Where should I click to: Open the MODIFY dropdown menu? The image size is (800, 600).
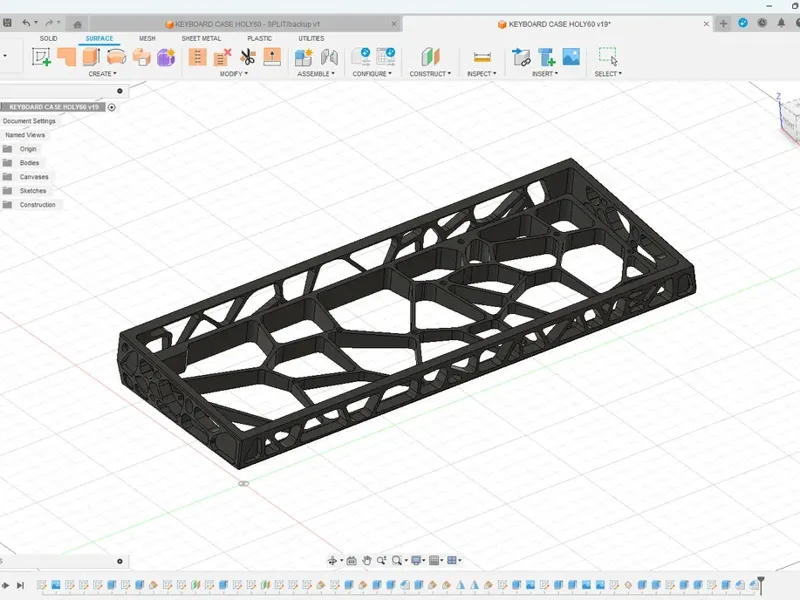point(234,74)
